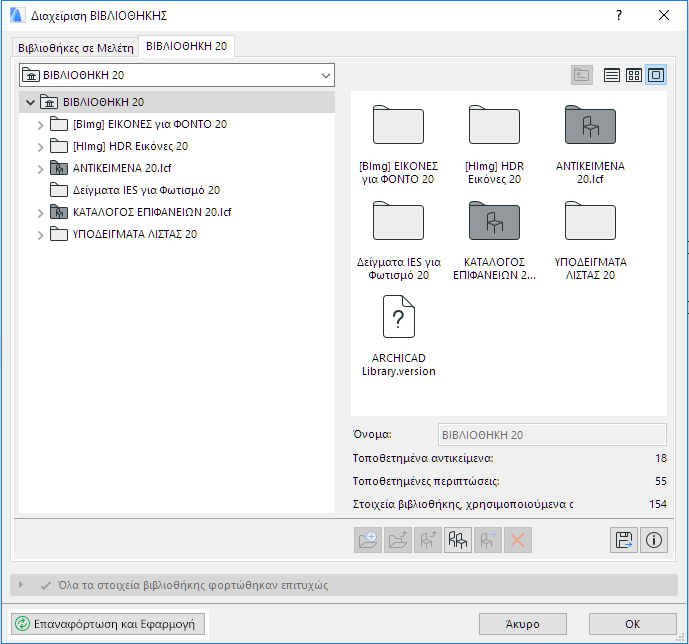
Task: Click the red X delete icon
Action: [518, 540]
